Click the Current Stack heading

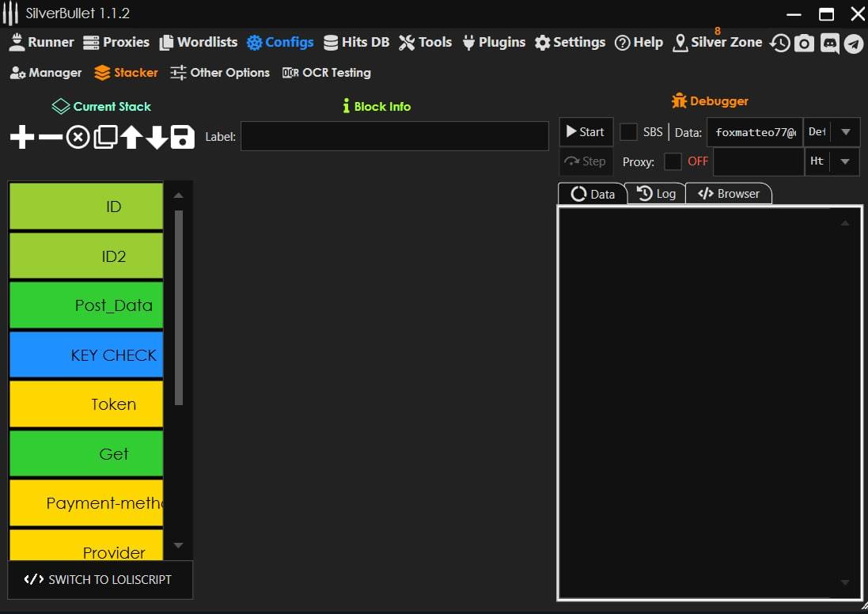coord(101,106)
